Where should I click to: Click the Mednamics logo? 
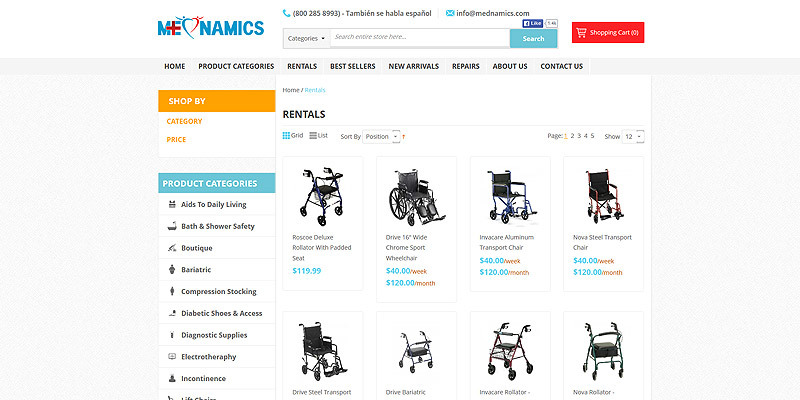211,28
